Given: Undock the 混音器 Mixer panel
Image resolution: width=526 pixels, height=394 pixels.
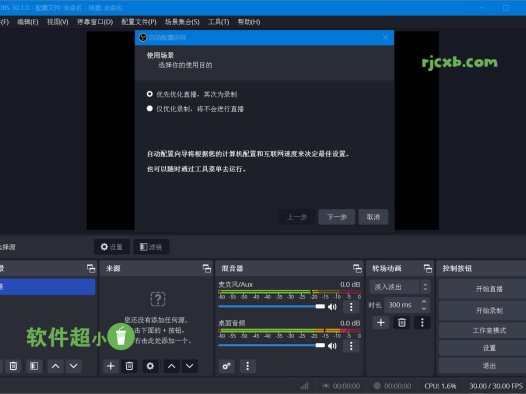Looking at the screenshot, I should [357, 268].
